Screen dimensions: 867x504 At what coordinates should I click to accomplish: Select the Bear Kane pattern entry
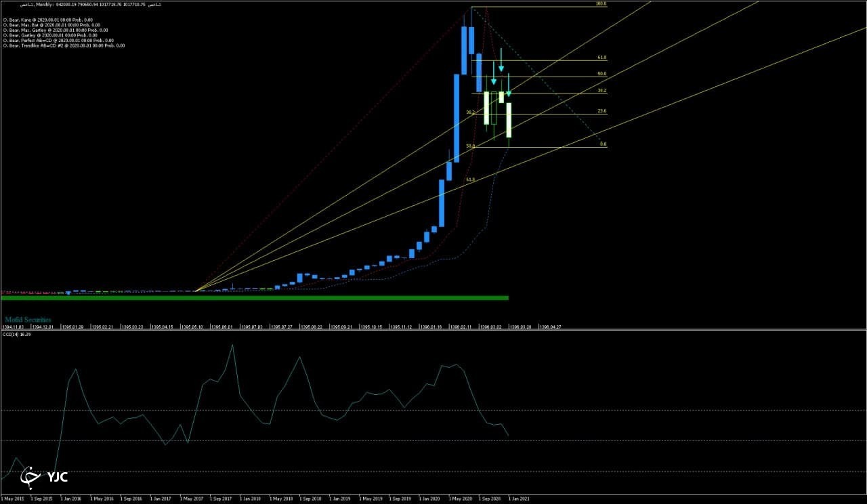[48, 20]
